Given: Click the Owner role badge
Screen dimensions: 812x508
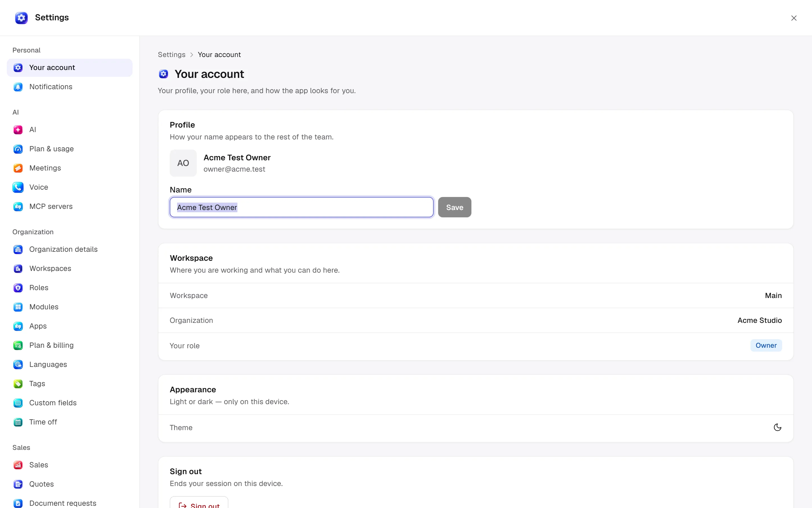Looking at the screenshot, I should pos(766,345).
